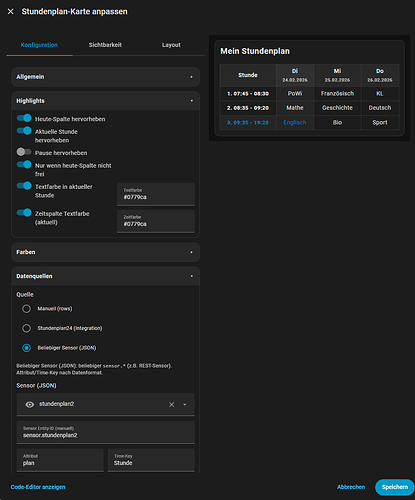Edit the Textfarbe color field #0779ca

click(156, 194)
